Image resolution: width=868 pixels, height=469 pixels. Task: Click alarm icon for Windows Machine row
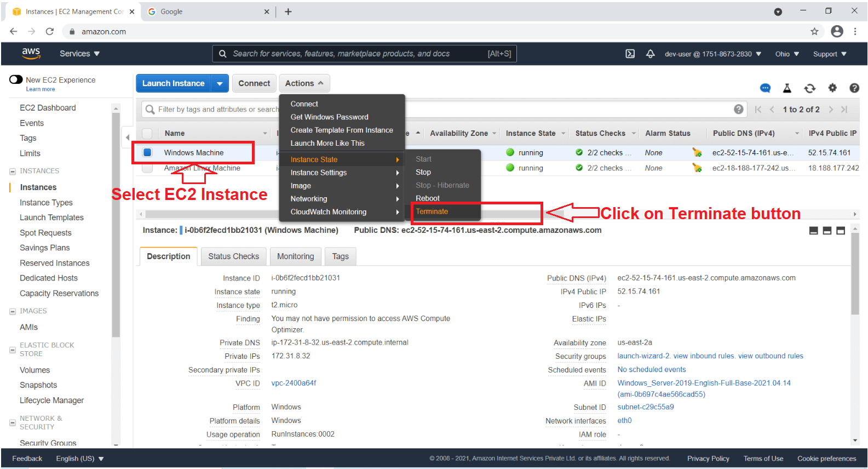pos(697,152)
